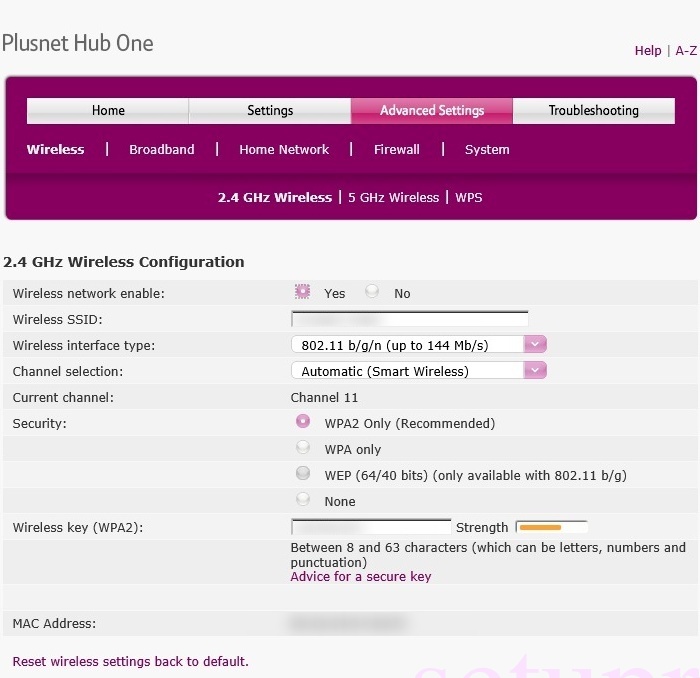Click the blurred MAC Address value

[348, 623]
